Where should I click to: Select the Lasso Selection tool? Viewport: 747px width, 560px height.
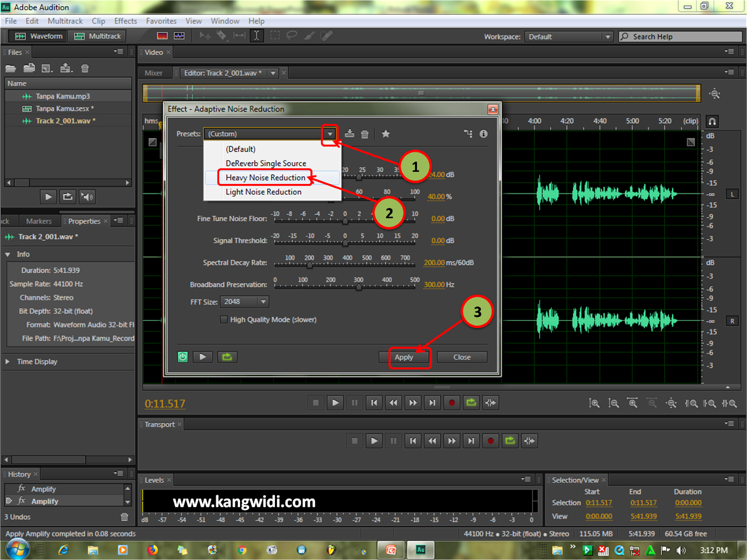click(x=291, y=36)
